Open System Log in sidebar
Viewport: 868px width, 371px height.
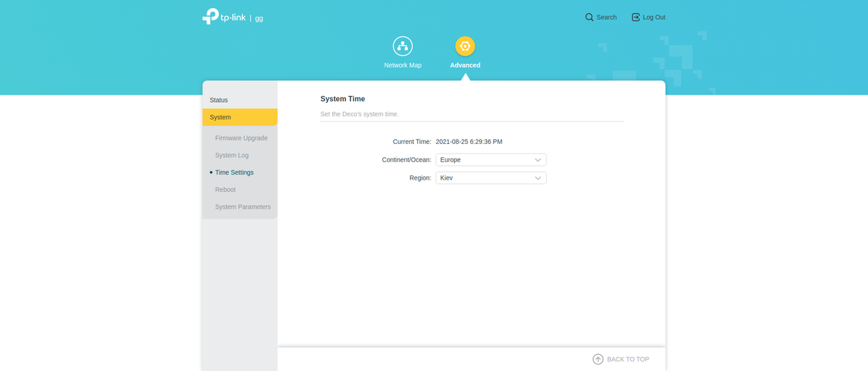pos(232,155)
